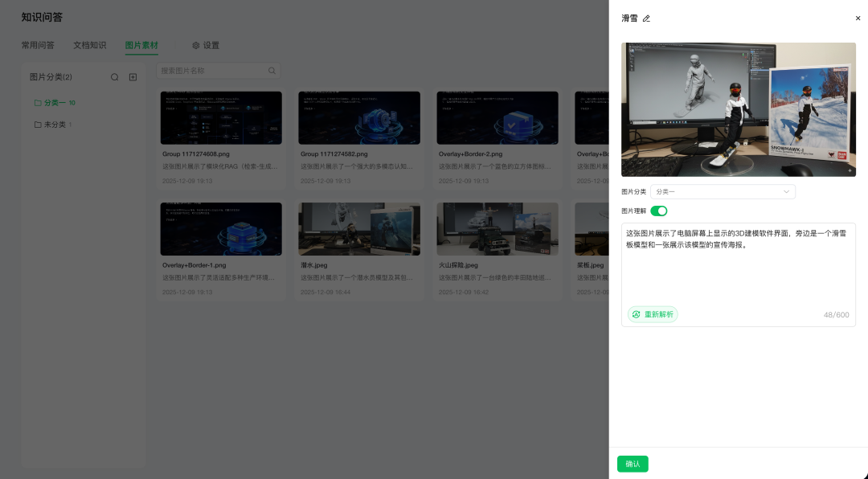This screenshot has width=868, height=479.
Task: Open the 图片素材 tab
Action: [141, 45]
